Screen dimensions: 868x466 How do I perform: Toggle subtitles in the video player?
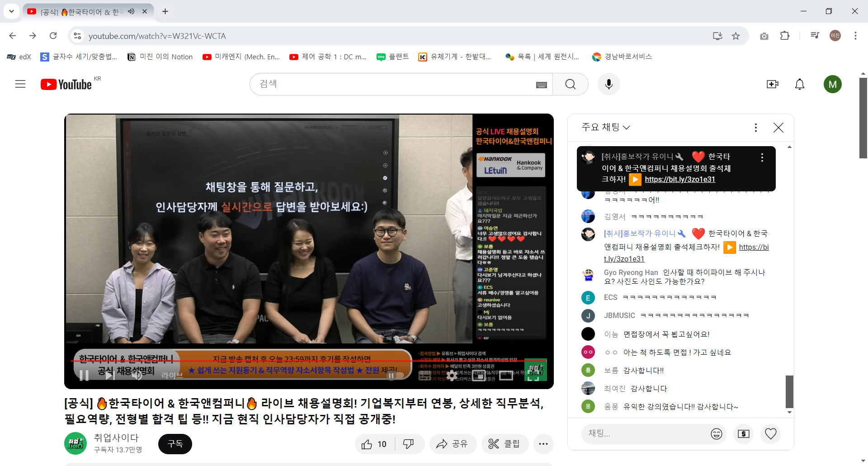tap(425, 376)
